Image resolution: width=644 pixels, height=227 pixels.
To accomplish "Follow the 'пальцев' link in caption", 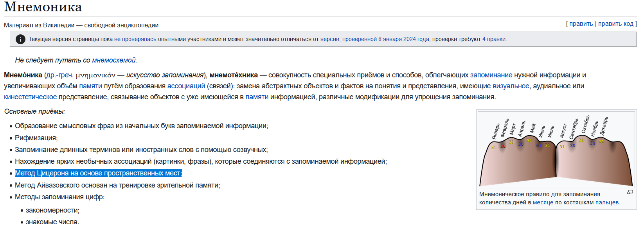I will 607,202.
